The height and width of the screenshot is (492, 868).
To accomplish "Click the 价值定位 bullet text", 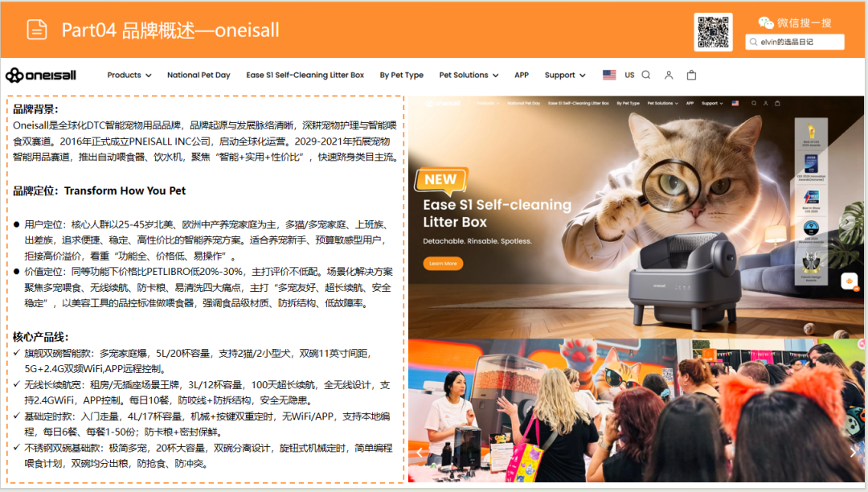I will point(208,287).
